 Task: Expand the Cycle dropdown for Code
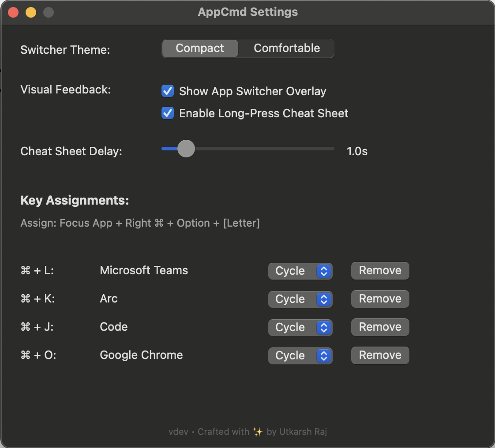coord(300,328)
